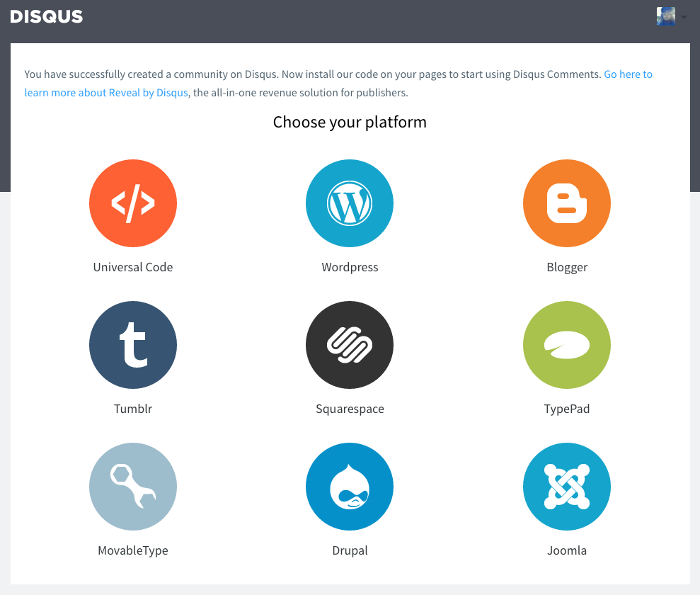Click the Tumblr text label
This screenshot has width=700, height=595.
133,409
